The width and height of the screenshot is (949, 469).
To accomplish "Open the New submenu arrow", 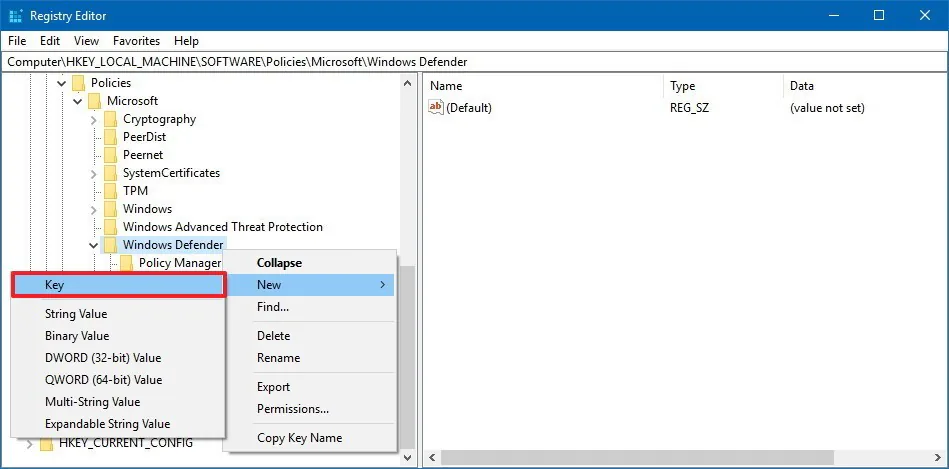I will (382, 284).
